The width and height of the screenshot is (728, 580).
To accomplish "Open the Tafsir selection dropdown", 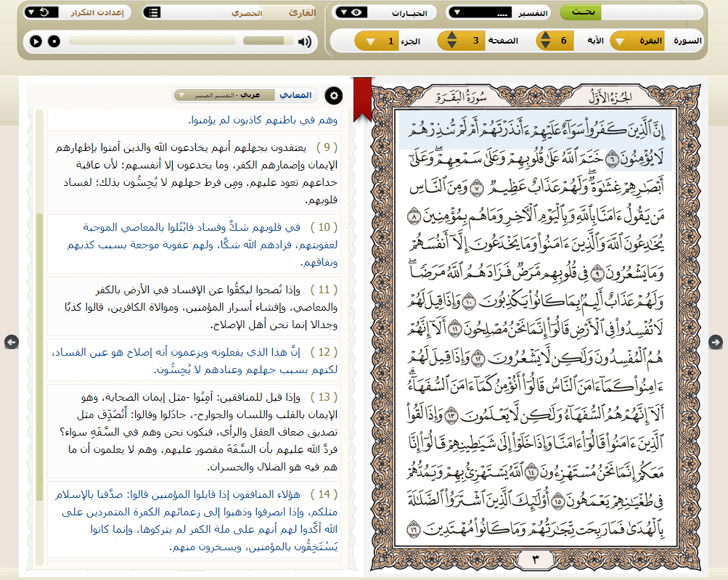I will (x=480, y=12).
